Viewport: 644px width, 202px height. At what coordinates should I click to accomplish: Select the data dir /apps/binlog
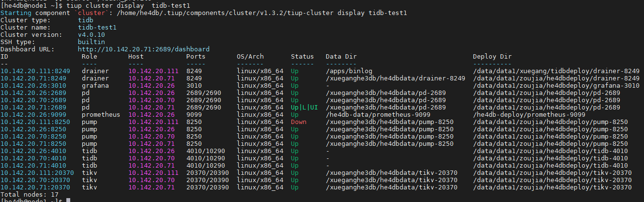click(349, 71)
